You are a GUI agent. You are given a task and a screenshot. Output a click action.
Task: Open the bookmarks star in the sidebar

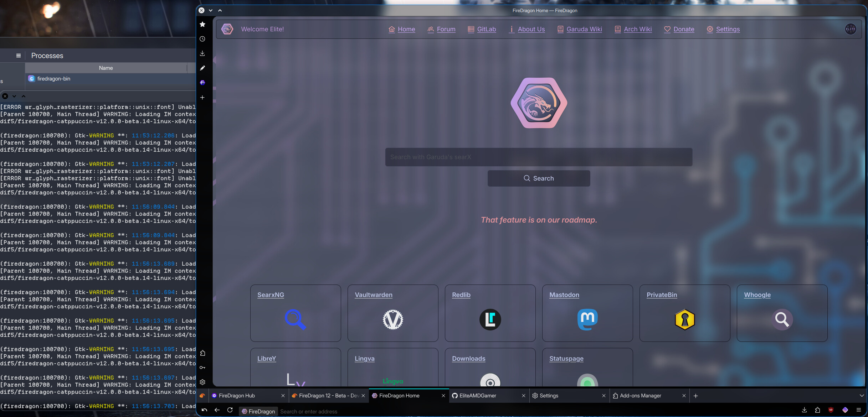coord(202,24)
